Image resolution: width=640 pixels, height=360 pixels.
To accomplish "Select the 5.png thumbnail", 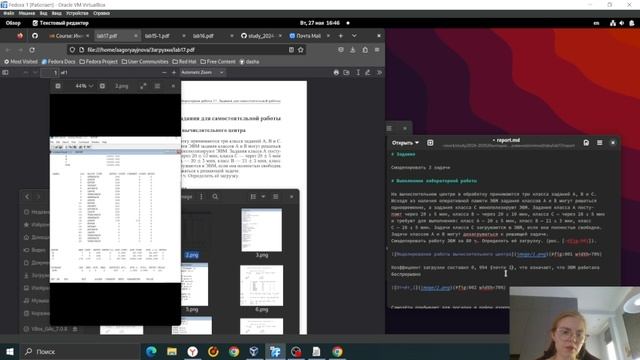I will tap(194, 284).
